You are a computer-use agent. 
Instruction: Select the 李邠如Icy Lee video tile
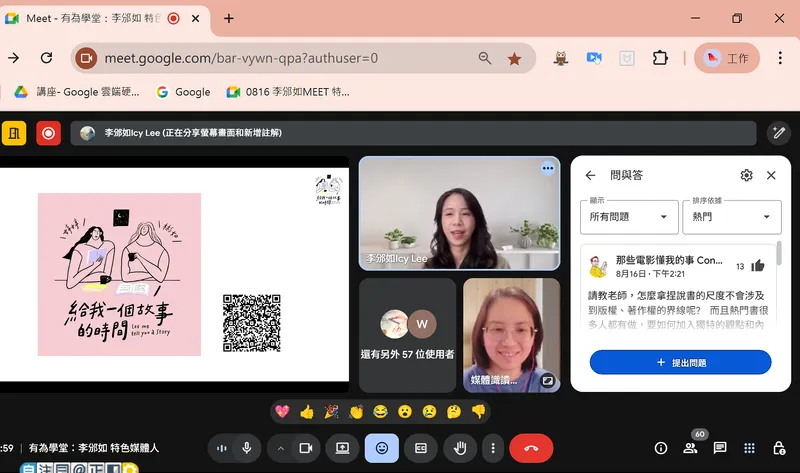point(459,213)
